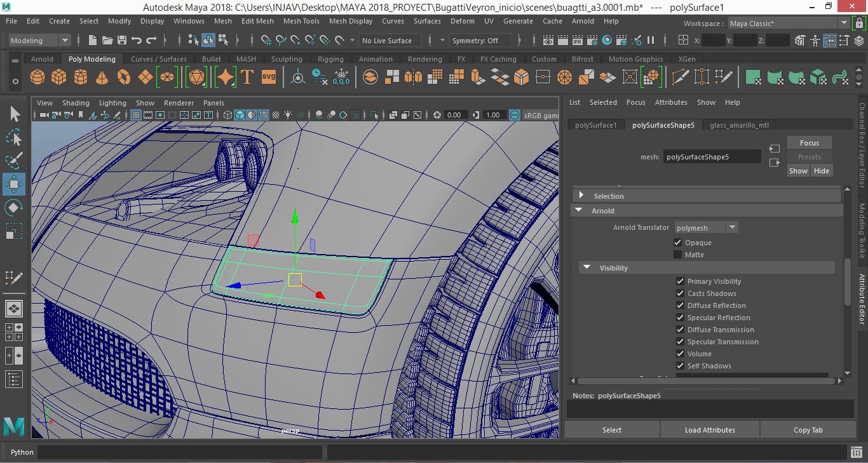Create a polygon torus from the shelf
The height and width of the screenshot is (463, 868).
(x=124, y=77)
